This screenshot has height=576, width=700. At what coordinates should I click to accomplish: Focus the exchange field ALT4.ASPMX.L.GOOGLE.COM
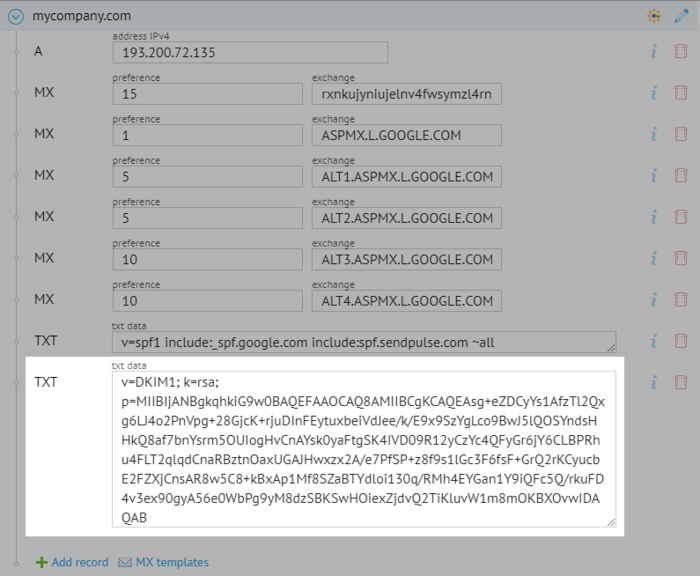(x=407, y=301)
